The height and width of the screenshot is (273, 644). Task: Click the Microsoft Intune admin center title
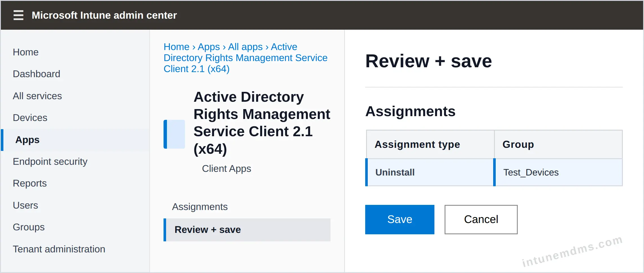[x=104, y=15]
